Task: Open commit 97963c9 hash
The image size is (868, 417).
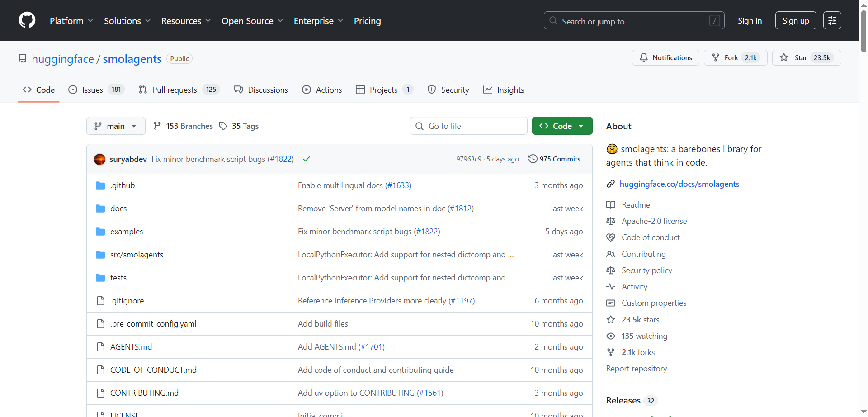Action: [x=469, y=159]
